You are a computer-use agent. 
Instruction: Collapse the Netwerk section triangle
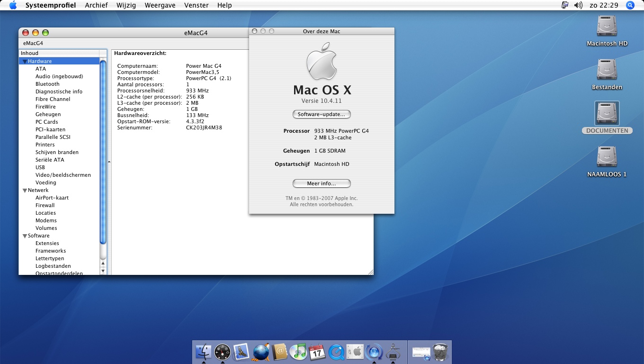tap(25, 191)
